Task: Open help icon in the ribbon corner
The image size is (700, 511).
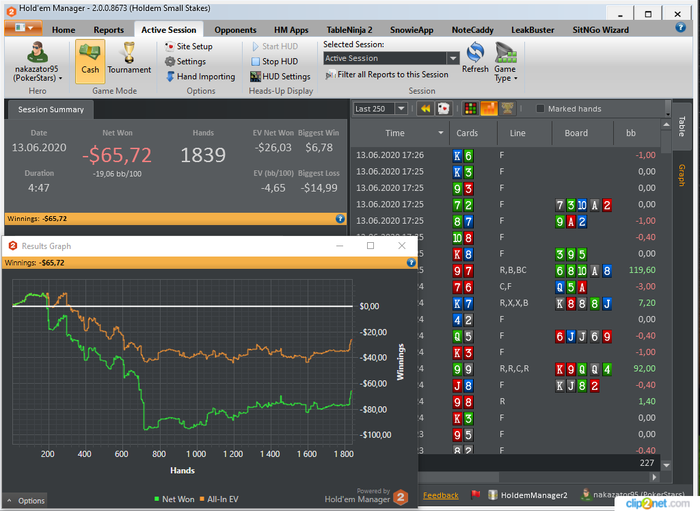Action: click(x=680, y=28)
